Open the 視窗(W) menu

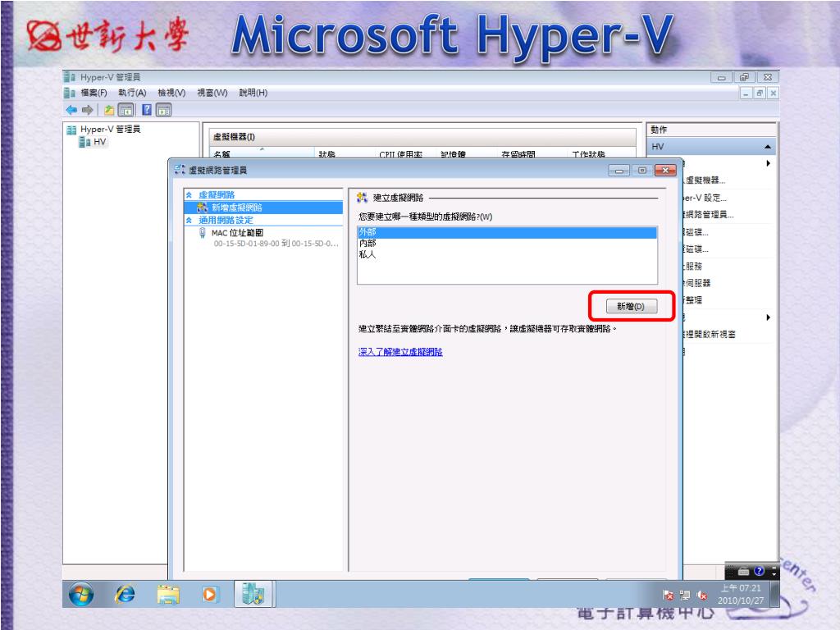(x=212, y=93)
